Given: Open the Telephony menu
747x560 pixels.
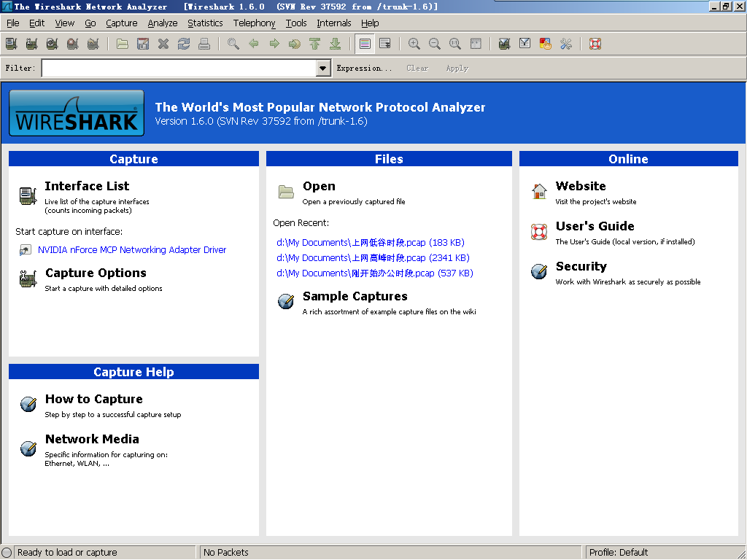Looking at the screenshot, I should click(255, 23).
